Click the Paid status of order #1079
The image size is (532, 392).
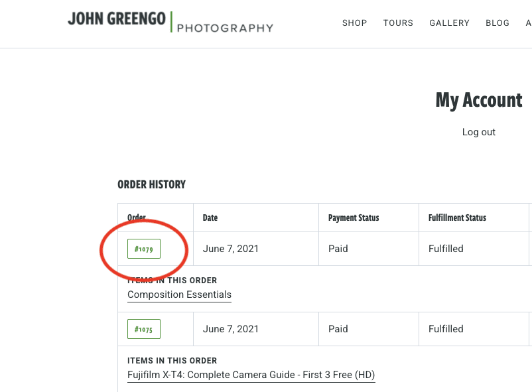pyautogui.click(x=338, y=249)
